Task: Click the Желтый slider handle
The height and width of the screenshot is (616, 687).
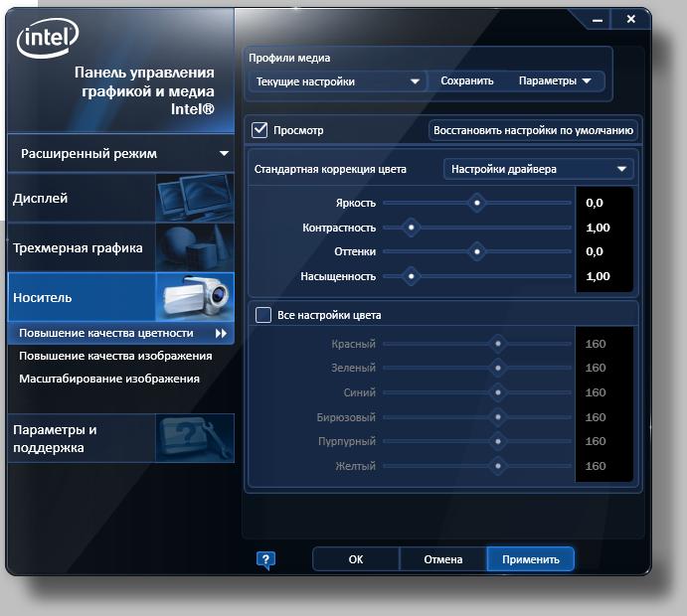Action: (x=498, y=466)
